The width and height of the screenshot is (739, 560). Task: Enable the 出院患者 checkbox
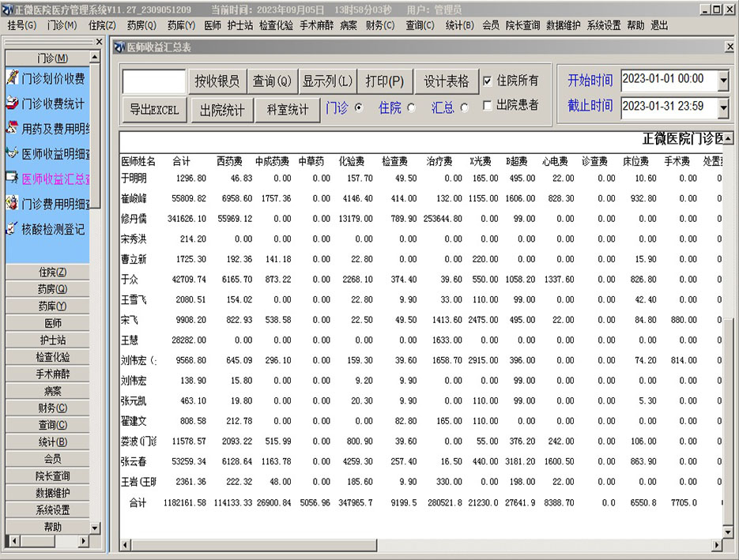tap(488, 105)
